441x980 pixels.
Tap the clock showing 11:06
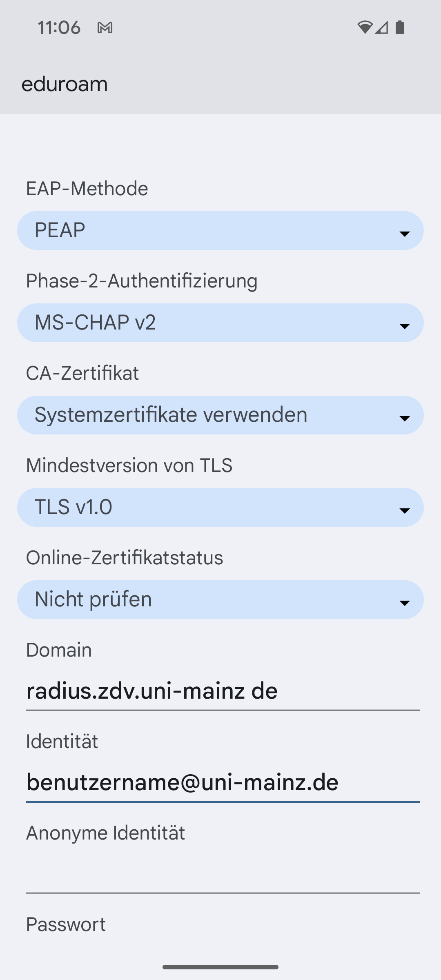click(x=59, y=28)
